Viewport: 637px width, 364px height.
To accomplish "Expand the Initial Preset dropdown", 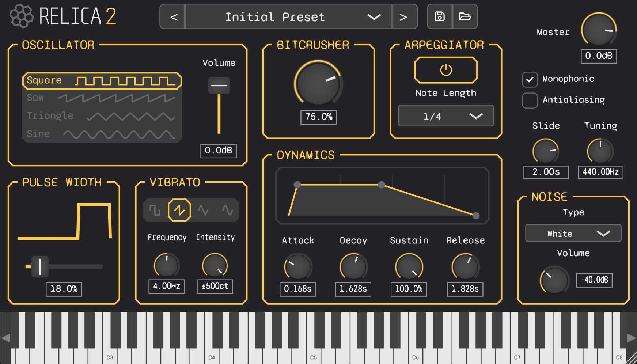I will coord(289,17).
